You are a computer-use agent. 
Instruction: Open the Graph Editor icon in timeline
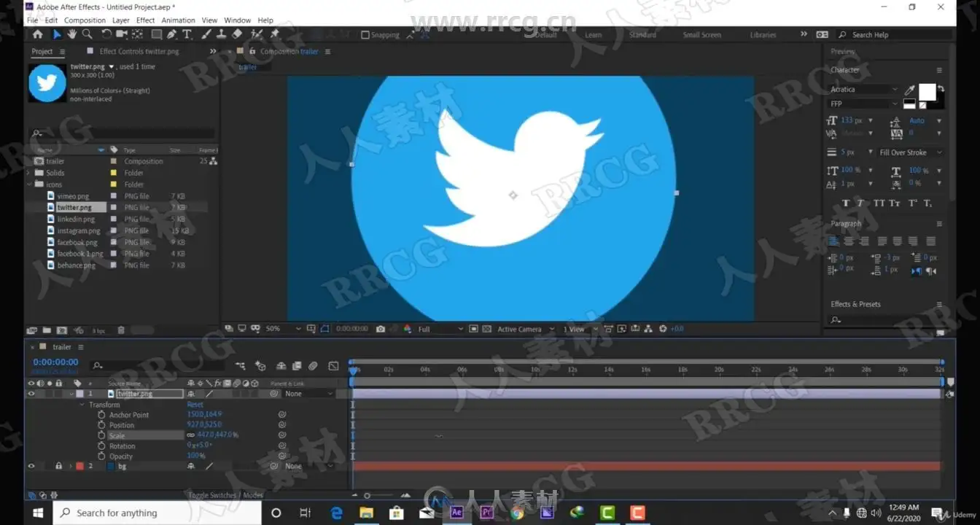[x=333, y=366]
